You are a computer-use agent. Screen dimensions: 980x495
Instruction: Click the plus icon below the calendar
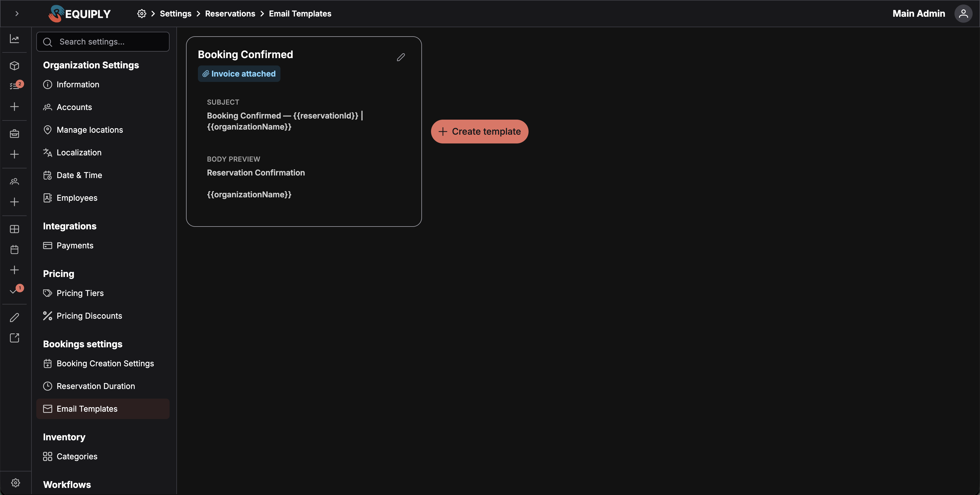click(14, 270)
